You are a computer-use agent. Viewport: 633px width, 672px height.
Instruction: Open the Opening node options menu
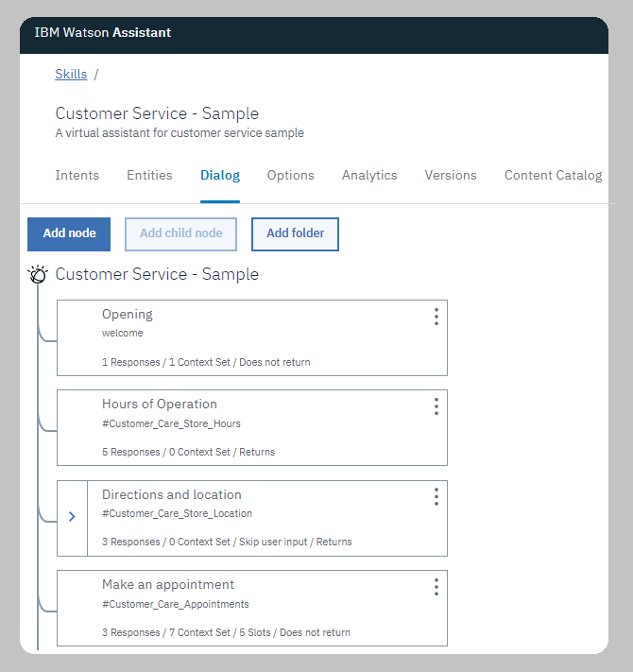pyautogui.click(x=436, y=317)
